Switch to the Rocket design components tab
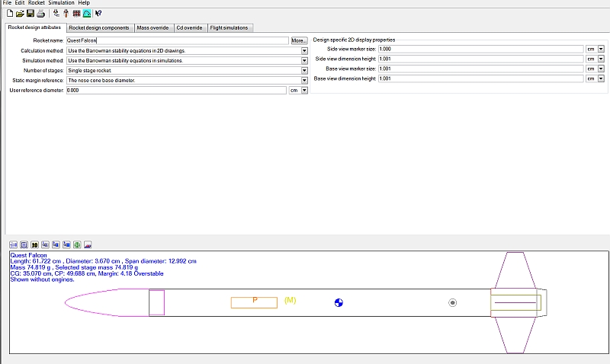 click(98, 28)
